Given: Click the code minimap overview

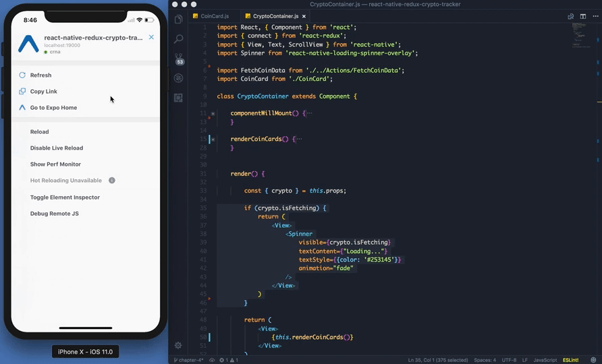Looking at the screenshot, I should click(x=581, y=35).
